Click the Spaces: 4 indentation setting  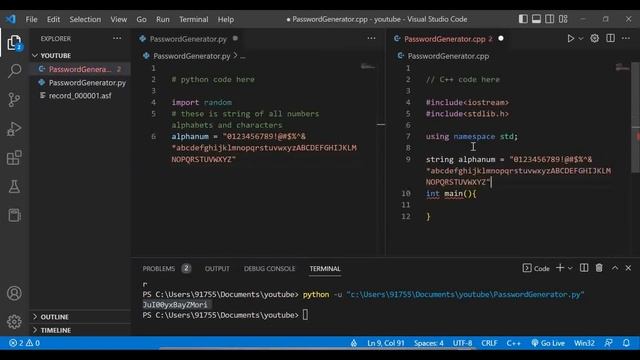pos(429,343)
